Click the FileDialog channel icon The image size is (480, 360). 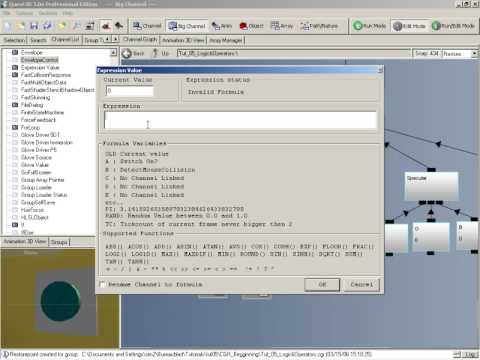pyautogui.click(x=15, y=105)
